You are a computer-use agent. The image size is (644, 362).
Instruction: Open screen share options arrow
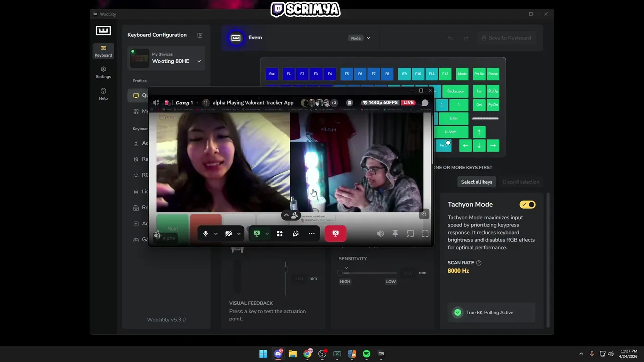[267, 234]
